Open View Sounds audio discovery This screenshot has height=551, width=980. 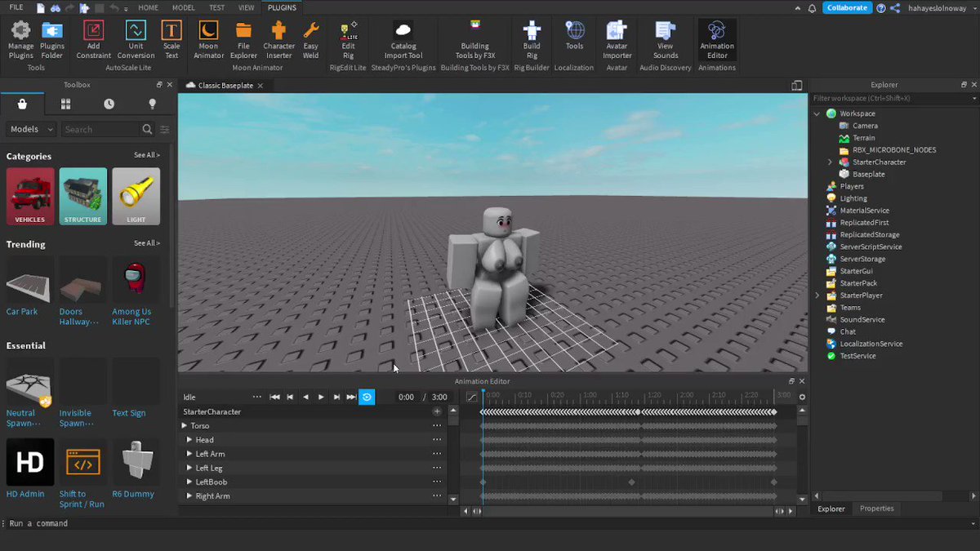(x=666, y=39)
